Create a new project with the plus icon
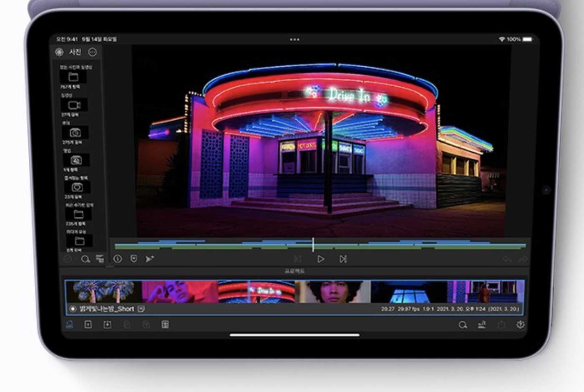Viewport: 584px width, 392px height. [x=88, y=324]
